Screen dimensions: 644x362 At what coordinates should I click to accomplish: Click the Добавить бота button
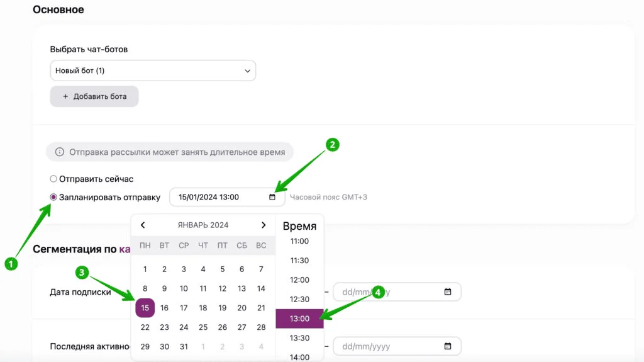tap(94, 96)
